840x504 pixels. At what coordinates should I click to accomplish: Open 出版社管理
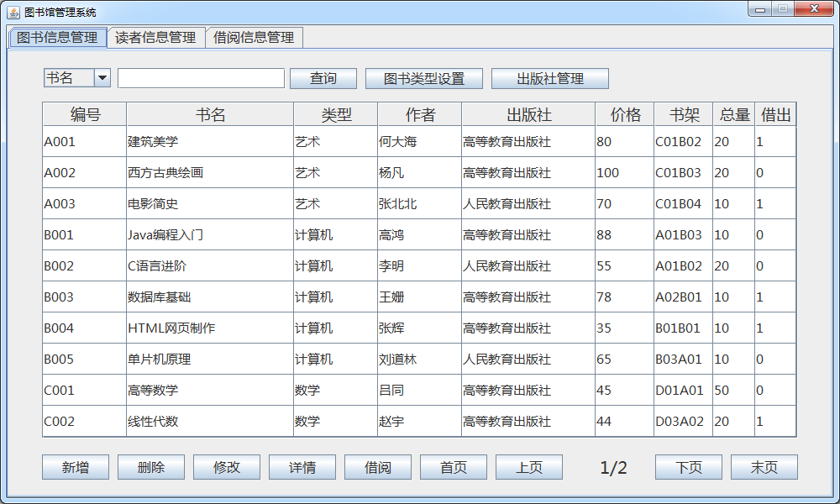(x=549, y=79)
